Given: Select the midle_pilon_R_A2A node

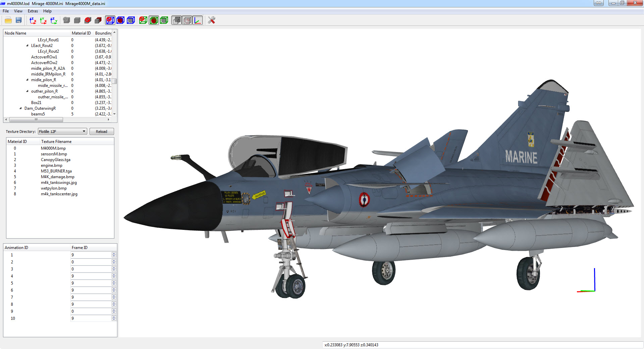Looking at the screenshot, I should click(x=48, y=68).
